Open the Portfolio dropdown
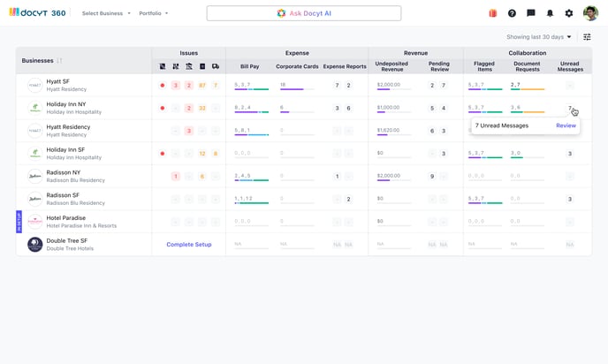The image size is (608, 364). click(x=154, y=13)
